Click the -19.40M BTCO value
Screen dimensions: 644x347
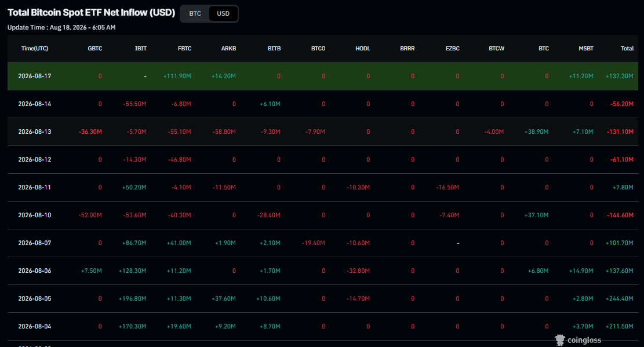pos(314,243)
